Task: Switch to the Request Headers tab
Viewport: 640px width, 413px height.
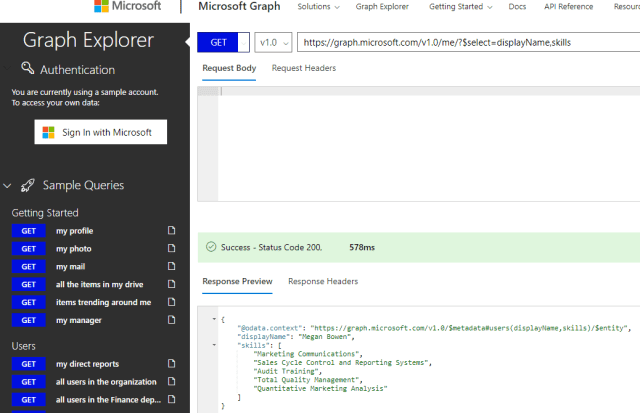Action: (304, 68)
